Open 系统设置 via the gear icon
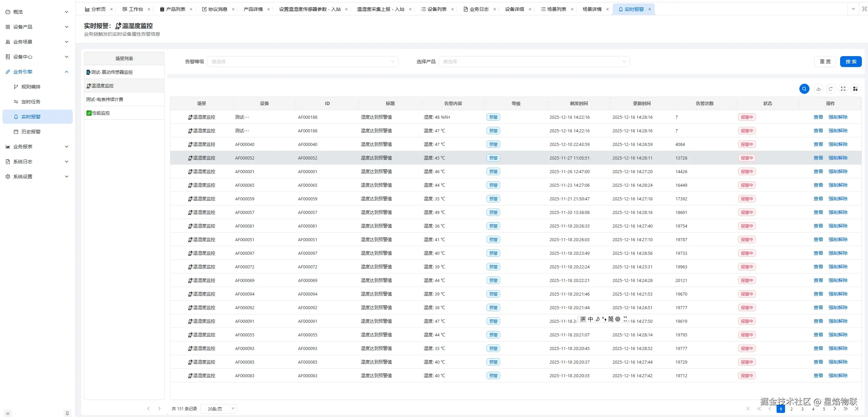The width and height of the screenshot is (868, 417). coord(7,176)
